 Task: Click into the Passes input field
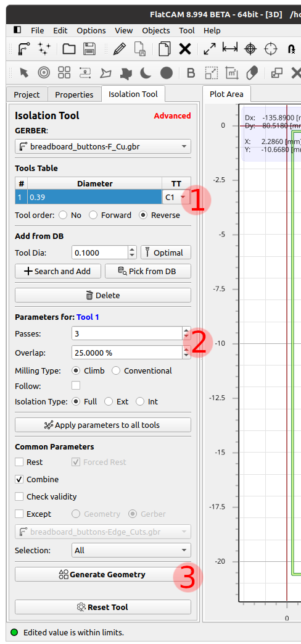[127, 333]
